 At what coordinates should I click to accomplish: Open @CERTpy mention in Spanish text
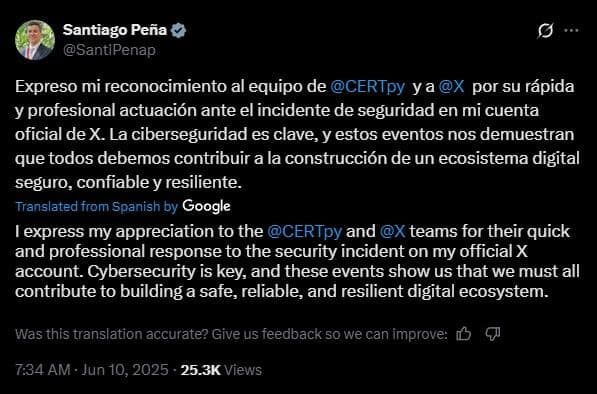tap(367, 87)
